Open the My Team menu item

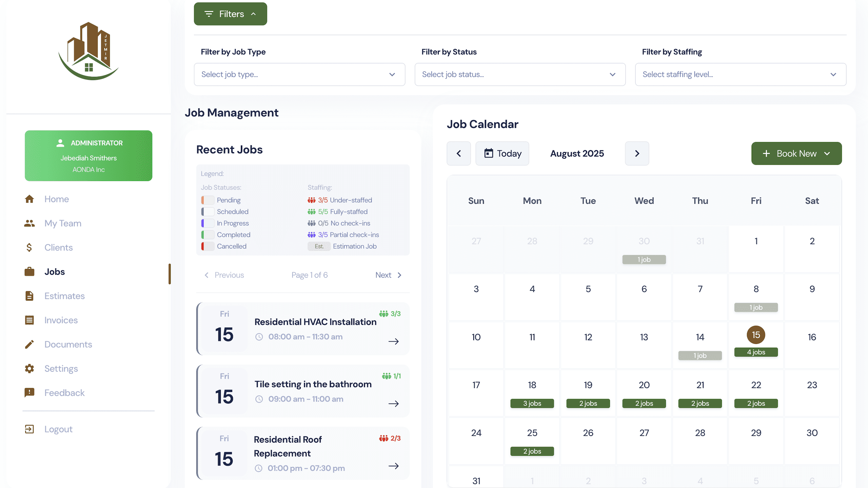tap(63, 223)
